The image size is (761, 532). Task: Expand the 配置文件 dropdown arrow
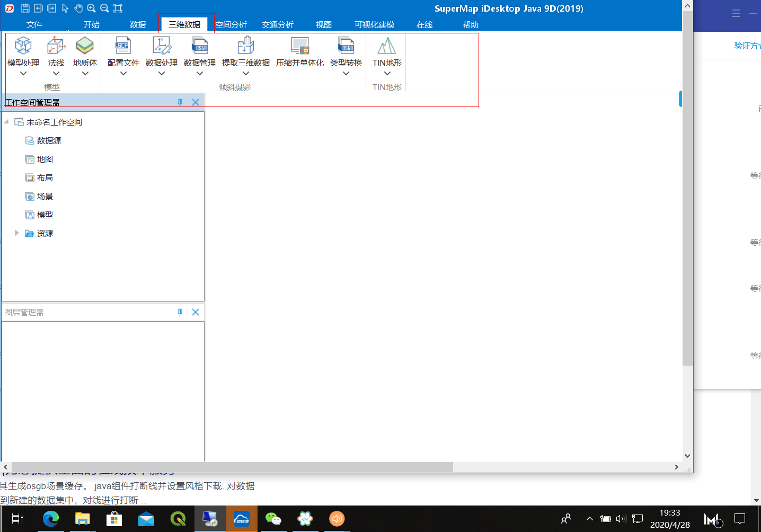tap(123, 74)
